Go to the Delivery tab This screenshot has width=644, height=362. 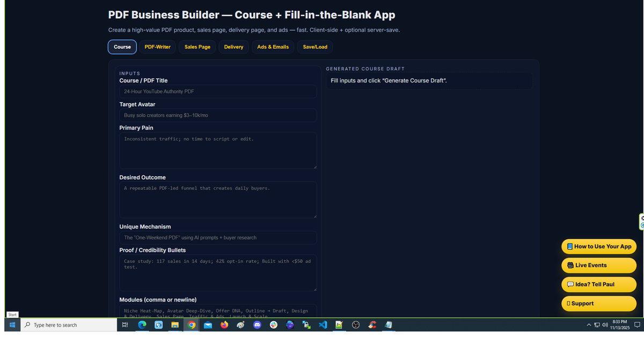(x=233, y=47)
